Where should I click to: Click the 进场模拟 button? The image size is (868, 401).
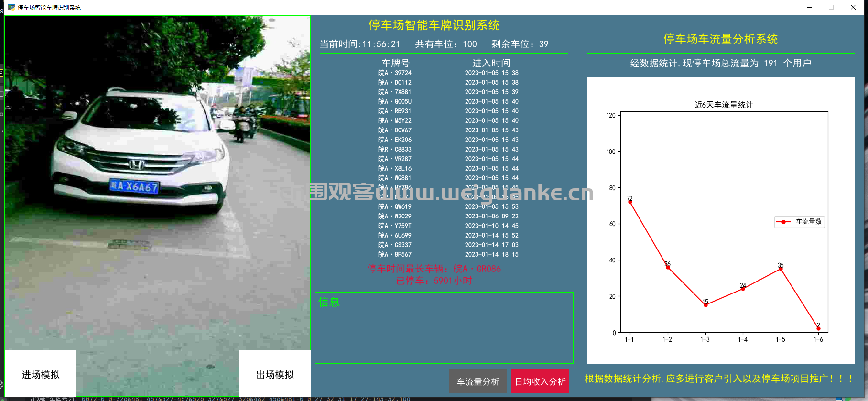click(41, 374)
